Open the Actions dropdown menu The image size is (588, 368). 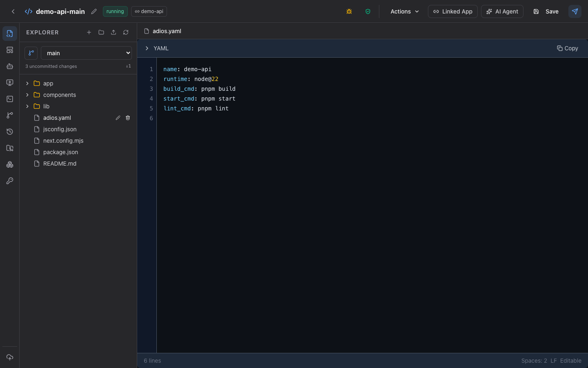coord(405,11)
